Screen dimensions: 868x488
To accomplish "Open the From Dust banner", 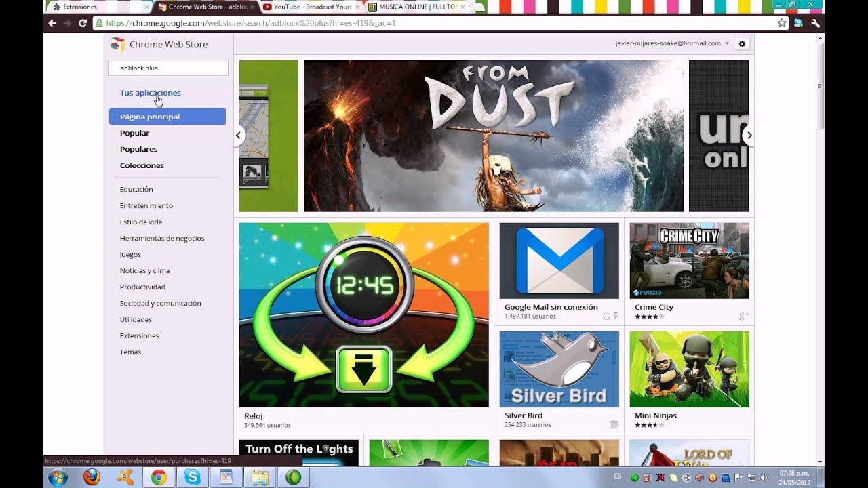I will pyautogui.click(x=494, y=136).
